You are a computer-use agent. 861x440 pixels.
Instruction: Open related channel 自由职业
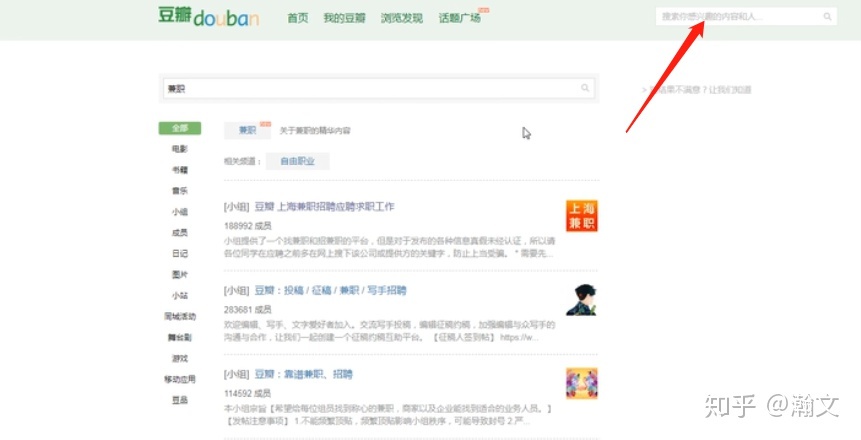298,161
